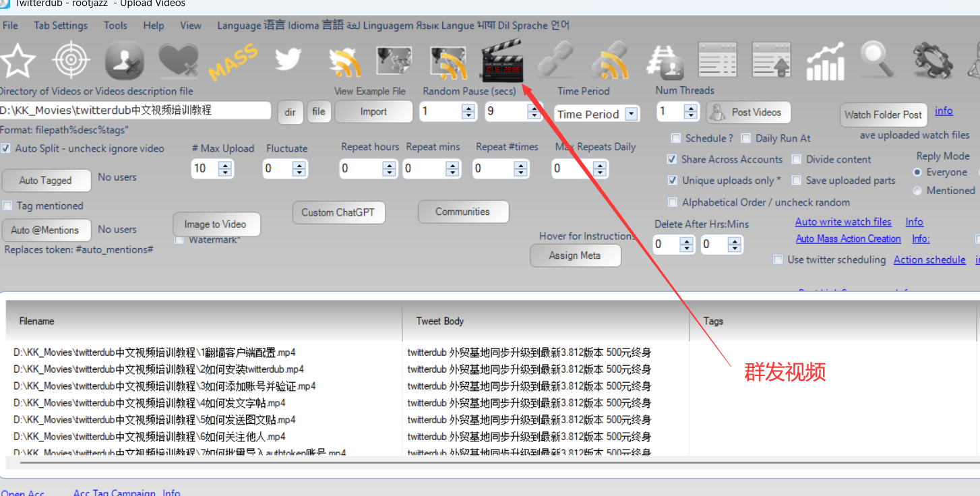Click the videos directory path input field
980x496 pixels.
click(135, 111)
